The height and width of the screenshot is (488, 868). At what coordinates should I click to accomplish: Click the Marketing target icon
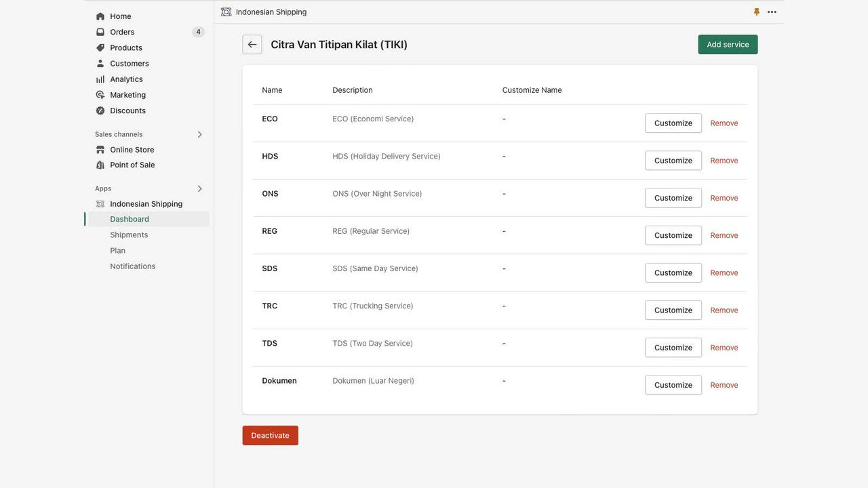(x=100, y=95)
